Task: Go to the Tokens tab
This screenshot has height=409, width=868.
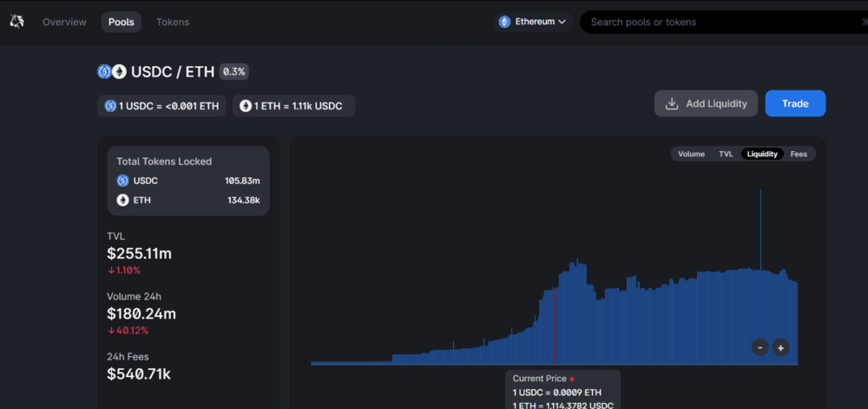Action: pyautogui.click(x=173, y=22)
